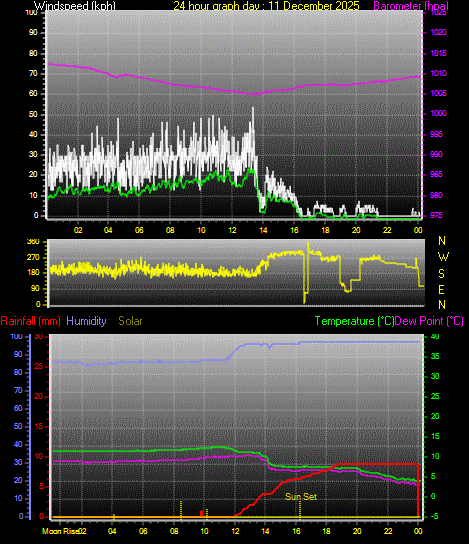Image resolution: width=469 pixels, height=544 pixels.
Task: Click the "Sun Set" annotation text
Action: pos(301,496)
